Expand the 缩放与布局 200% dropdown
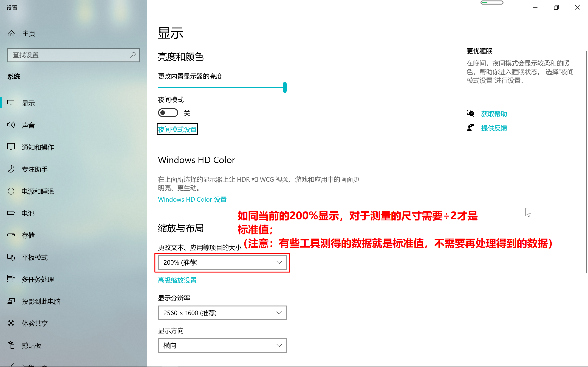Screen dimensions: 588x367 222,262
